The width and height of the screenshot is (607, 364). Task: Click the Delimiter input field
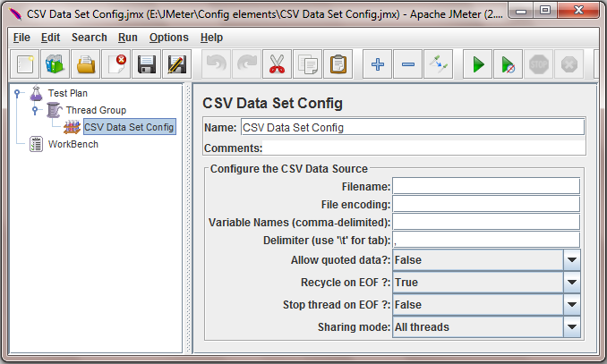(486, 240)
